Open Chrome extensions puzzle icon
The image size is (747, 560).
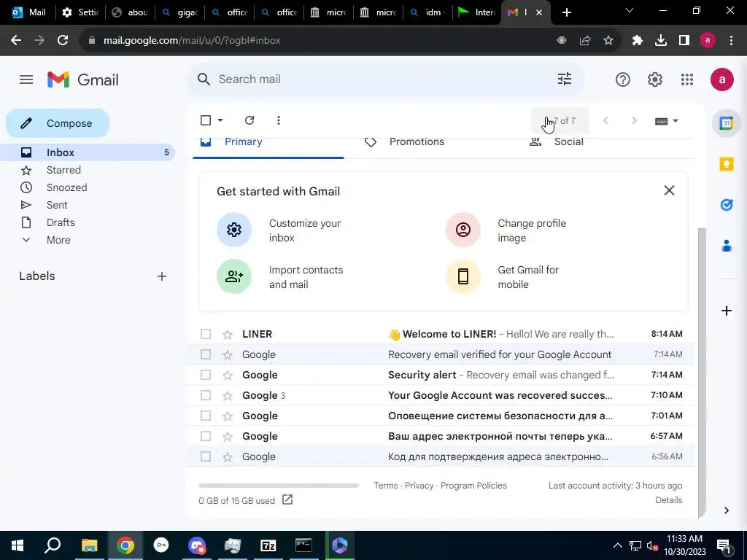tap(637, 41)
